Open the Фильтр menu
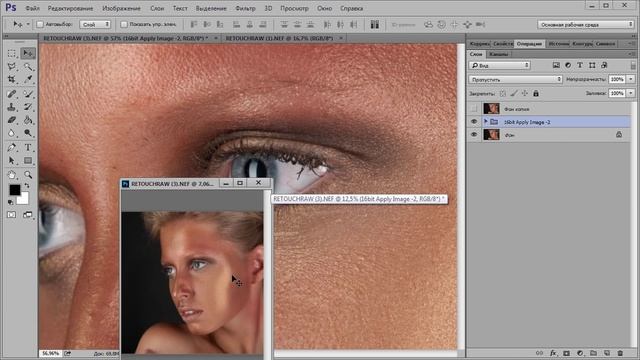The height and width of the screenshot is (360, 640). [x=245, y=8]
